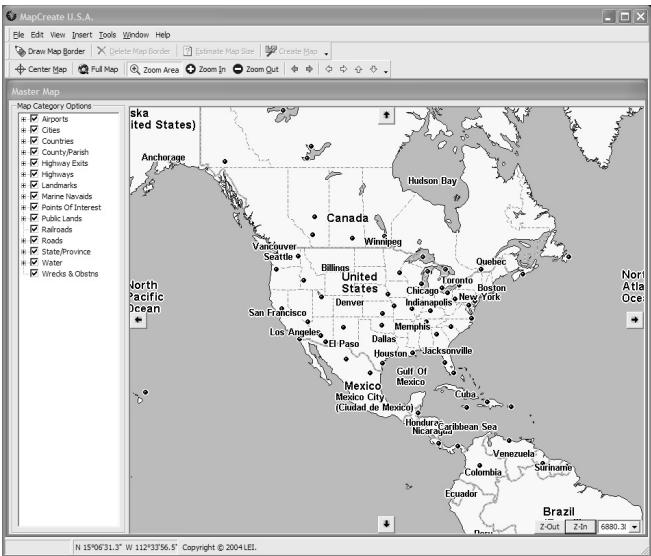
Task: Expand the Airports tree node
Action: pos(24,119)
